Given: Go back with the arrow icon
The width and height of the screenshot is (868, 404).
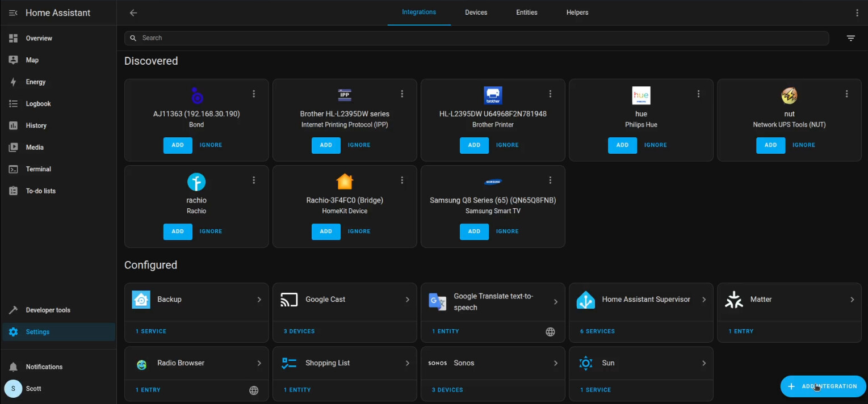Looking at the screenshot, I should click(133, 13).
